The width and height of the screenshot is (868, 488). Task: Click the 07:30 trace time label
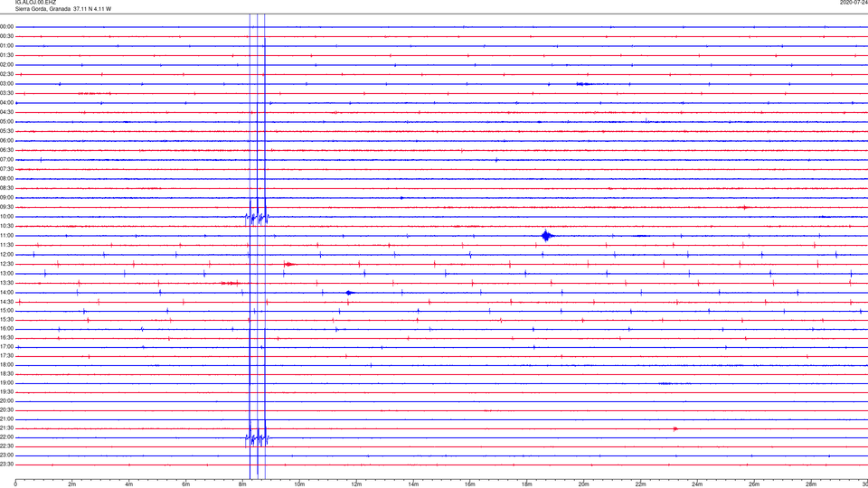pyautogui.click(x=7, y=169)
